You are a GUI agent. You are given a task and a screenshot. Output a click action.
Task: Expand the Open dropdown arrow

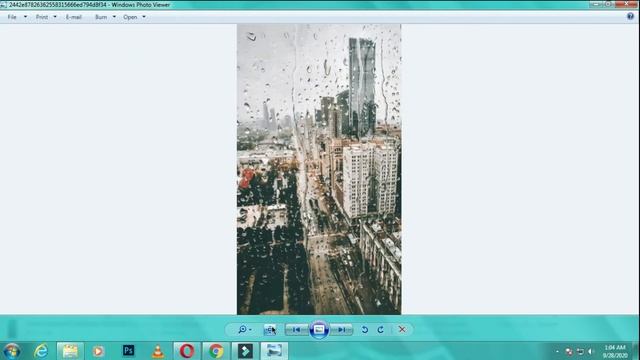pos(144,17)
